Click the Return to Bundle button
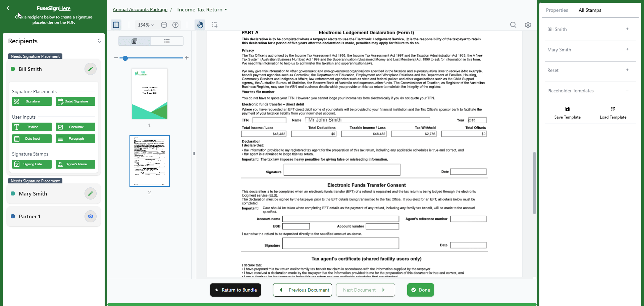Screen dimensions: 644x306 [235, 290]
